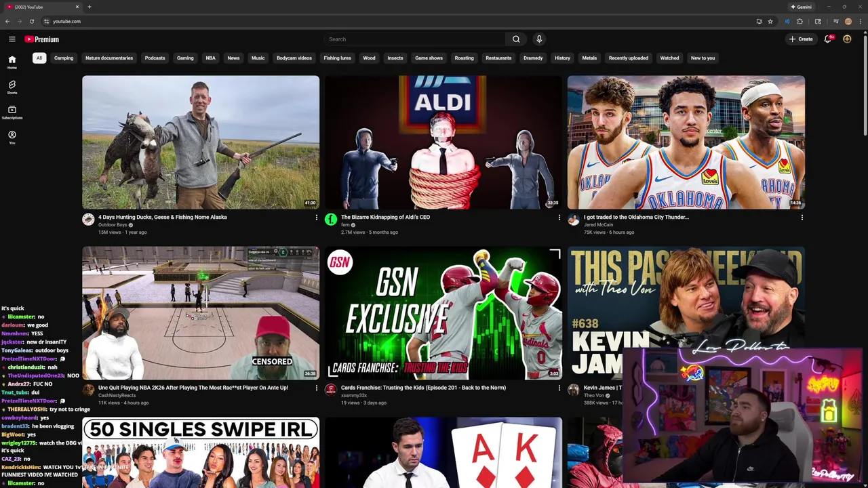Click the Create button
The width and height of the screenshot is (868, 488).
[801, 39]
